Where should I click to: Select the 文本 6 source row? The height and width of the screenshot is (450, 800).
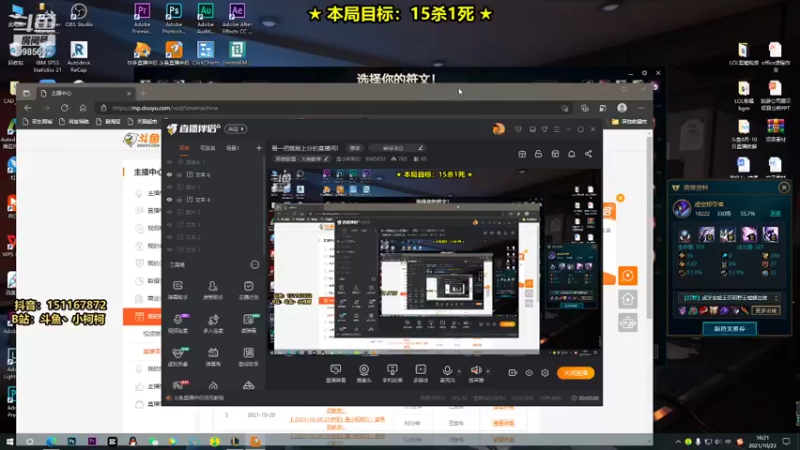point(214,174)
